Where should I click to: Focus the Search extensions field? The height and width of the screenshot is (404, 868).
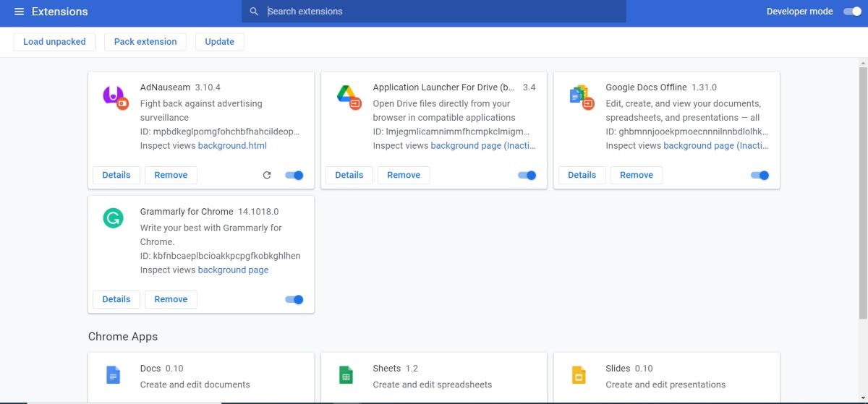(434, 12)
